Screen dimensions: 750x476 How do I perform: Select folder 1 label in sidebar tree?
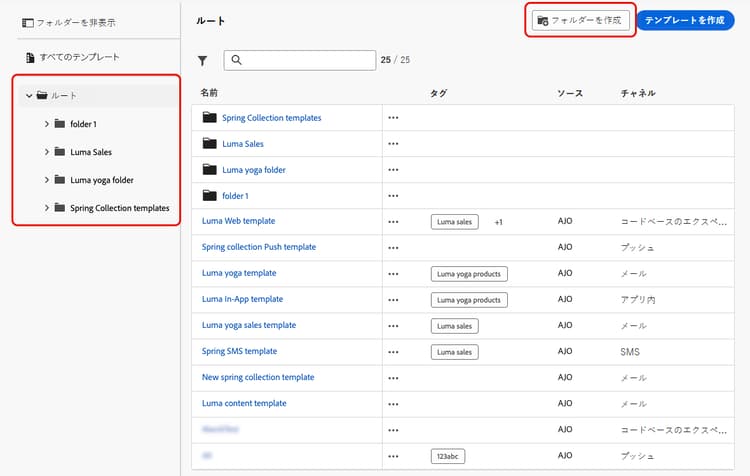83,124
